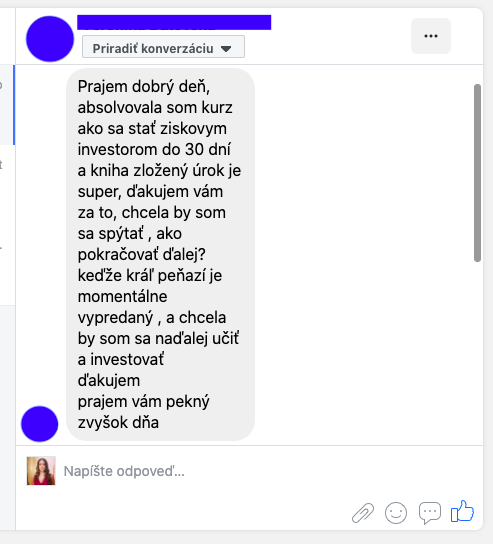Click the paperclip attachment icon
The height and width of the screenshot is (544, 493).
(363, 512)
